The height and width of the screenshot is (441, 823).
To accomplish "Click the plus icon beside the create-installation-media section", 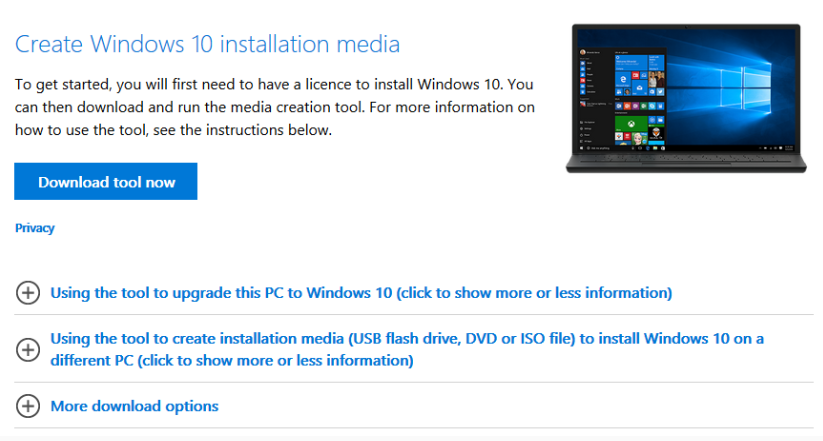I will 29,349.
